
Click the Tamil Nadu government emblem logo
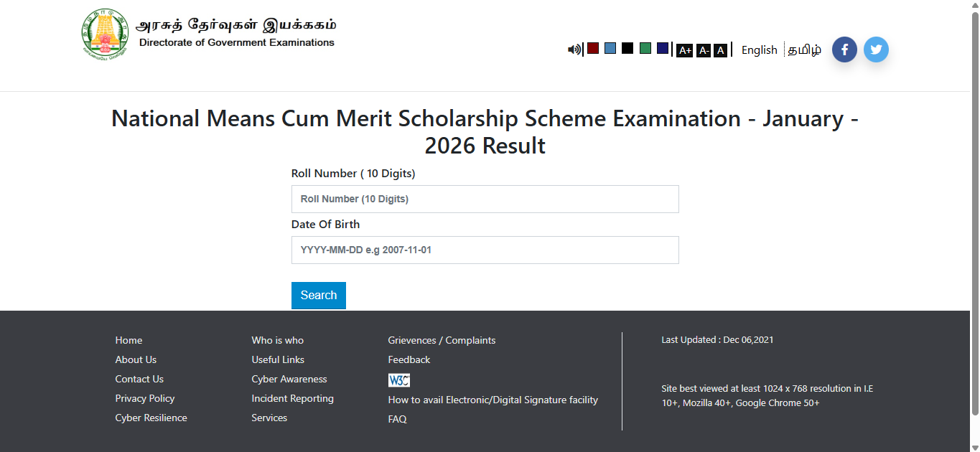105,33
